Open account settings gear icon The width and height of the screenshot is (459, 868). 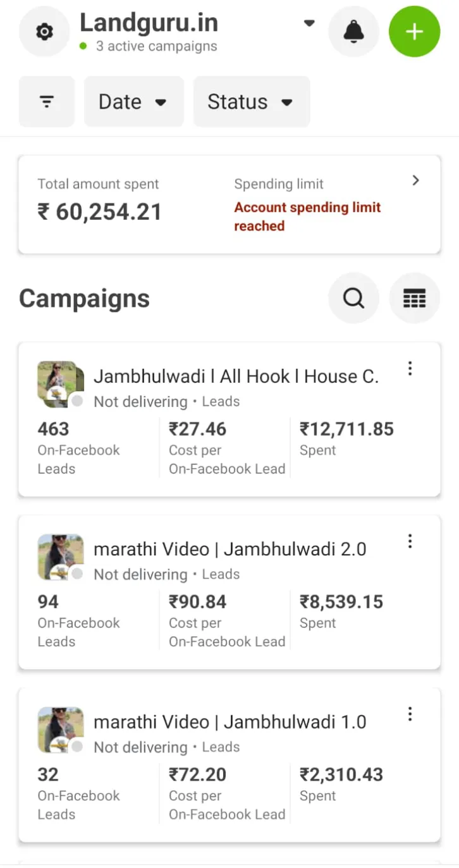tap(44, 32)
